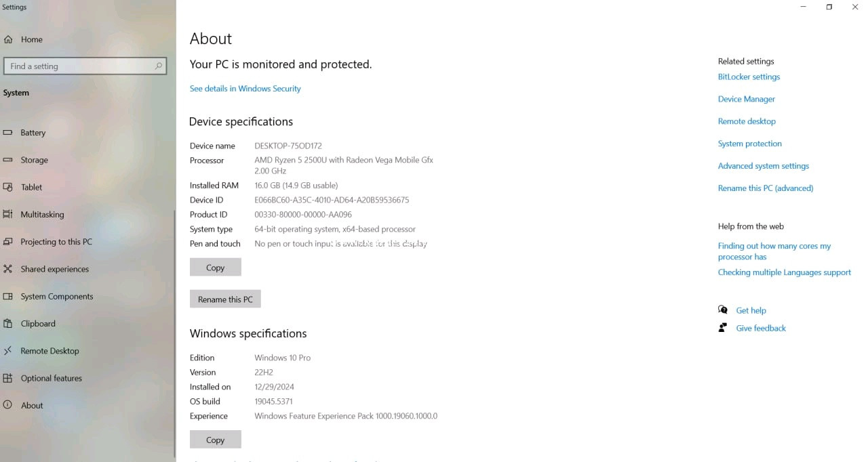Image resolution: width=868 pixels, height=462 pixels.
Task: Click the Home icon in sidebar
Action: click(8, 39)
